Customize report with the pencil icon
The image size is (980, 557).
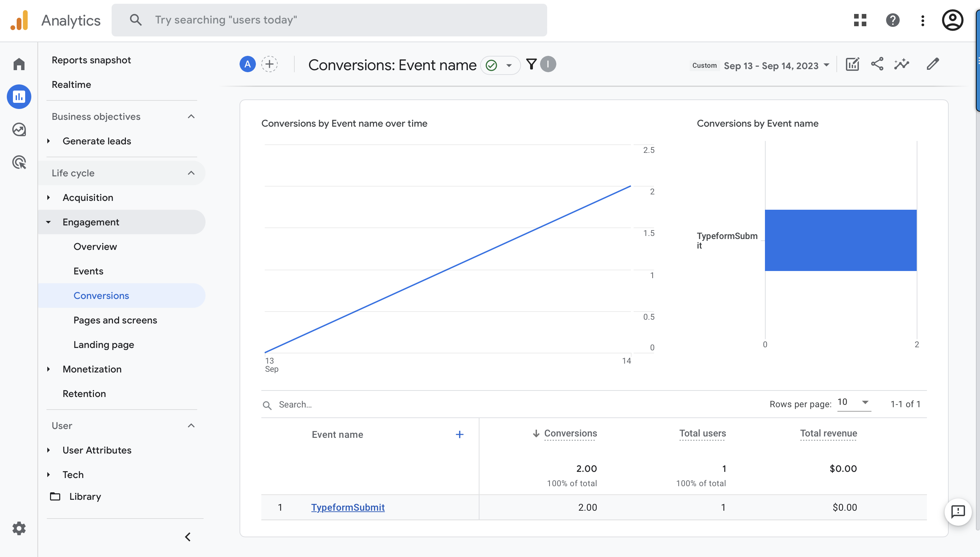(x=933, y=64)
